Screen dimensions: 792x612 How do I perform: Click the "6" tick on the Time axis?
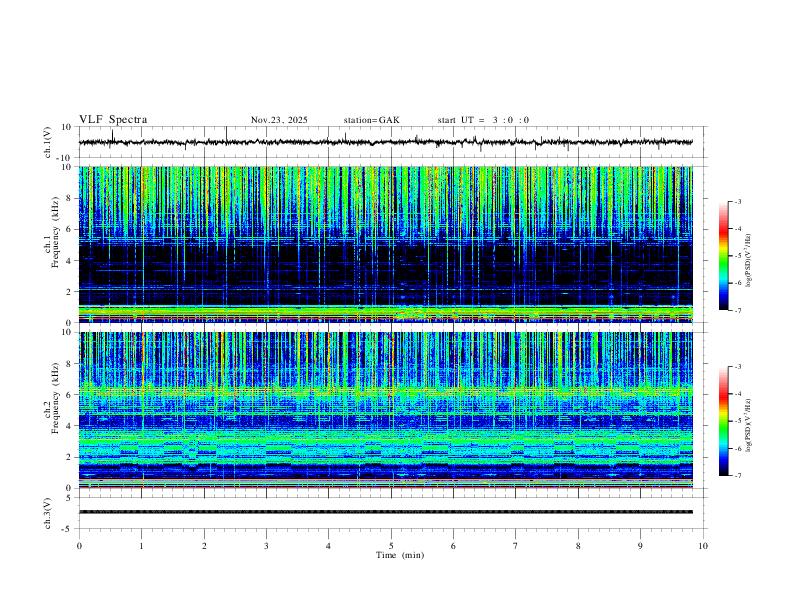pyautogui.click(x=453, y=546)
